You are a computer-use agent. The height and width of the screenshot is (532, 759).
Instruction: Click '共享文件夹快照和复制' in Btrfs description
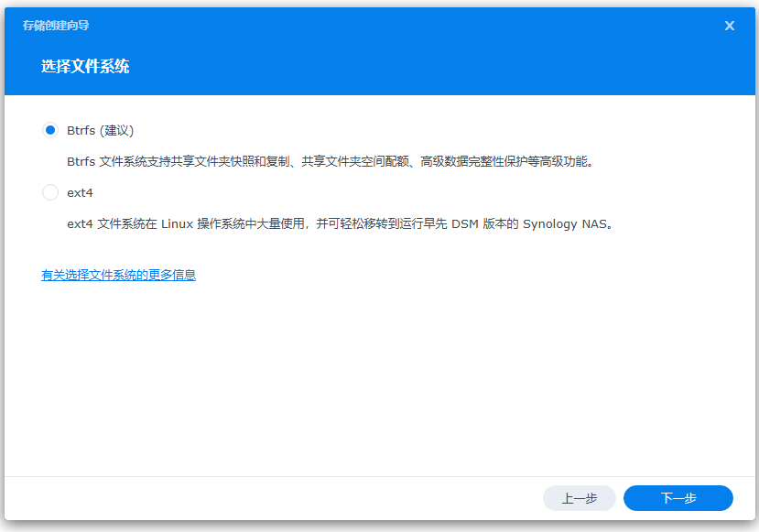coord(232,161)
